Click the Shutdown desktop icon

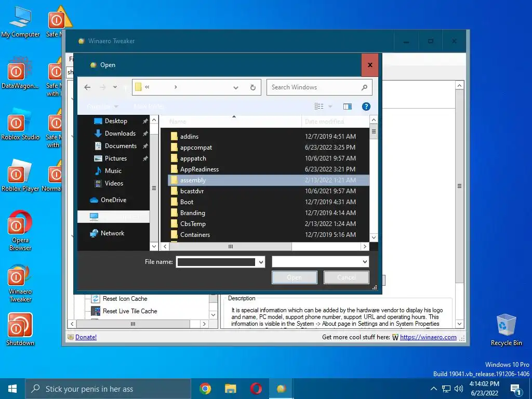(x=20, y=330)
